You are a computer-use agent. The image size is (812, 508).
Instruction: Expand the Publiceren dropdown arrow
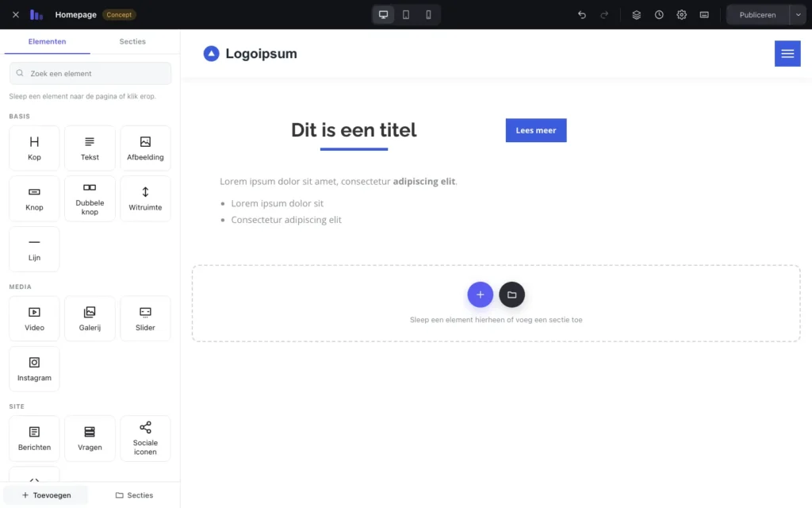(798, 14)
